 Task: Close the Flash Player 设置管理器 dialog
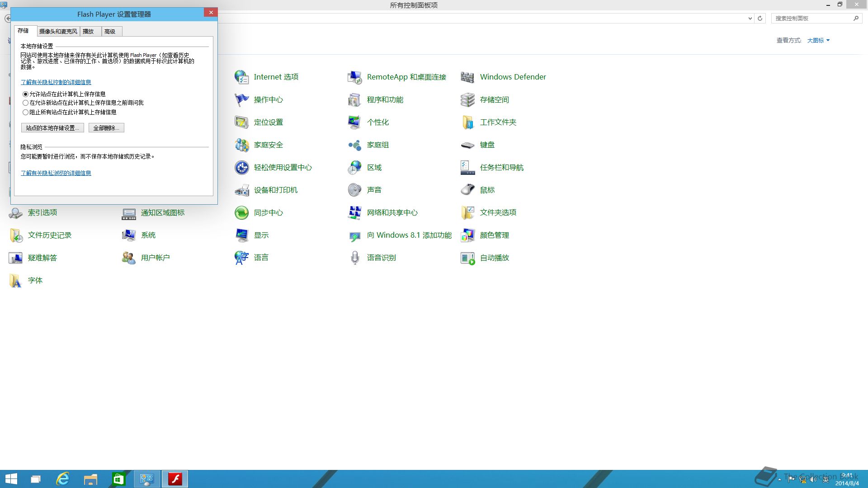tap(211, 13)
